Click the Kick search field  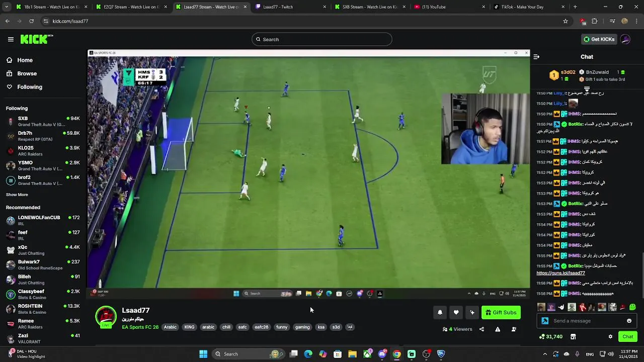[322, 39]
